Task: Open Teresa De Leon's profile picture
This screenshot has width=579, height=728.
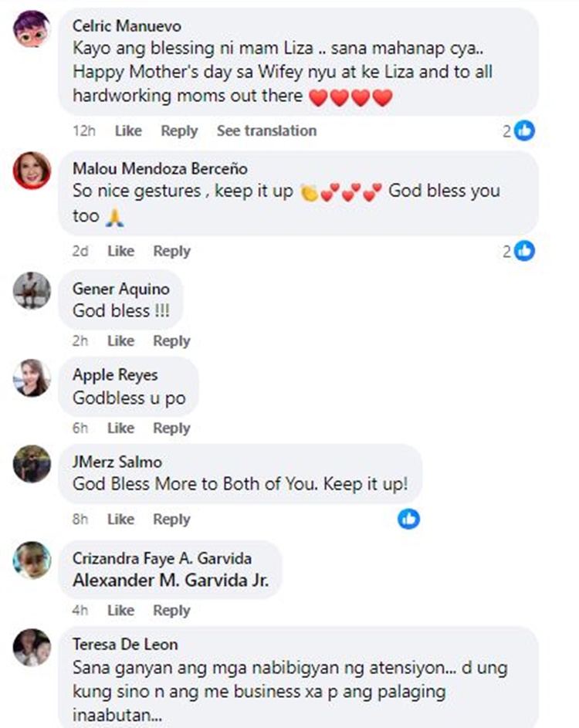Action: [32, 647]
